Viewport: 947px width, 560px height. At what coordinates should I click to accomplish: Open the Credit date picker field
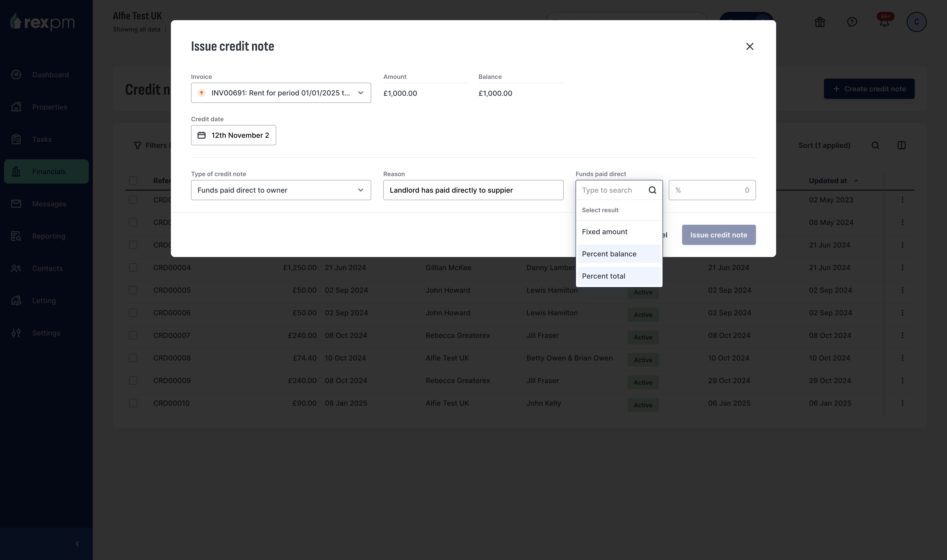[x=233, y=135]
